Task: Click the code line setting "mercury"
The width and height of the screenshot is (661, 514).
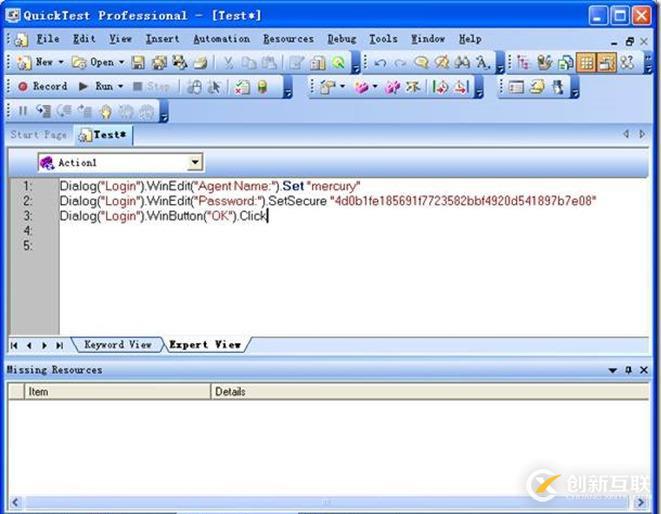Action: pyautogui.click(x=210, y=186)
